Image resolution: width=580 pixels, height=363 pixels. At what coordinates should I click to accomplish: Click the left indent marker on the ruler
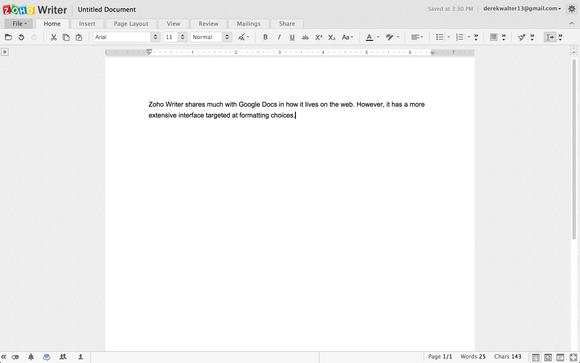click(x=149, y=52)
